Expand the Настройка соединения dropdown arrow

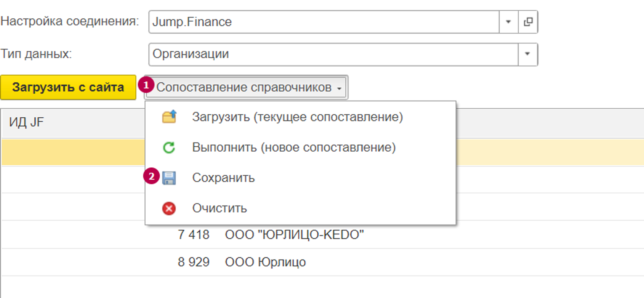(508, 22)
